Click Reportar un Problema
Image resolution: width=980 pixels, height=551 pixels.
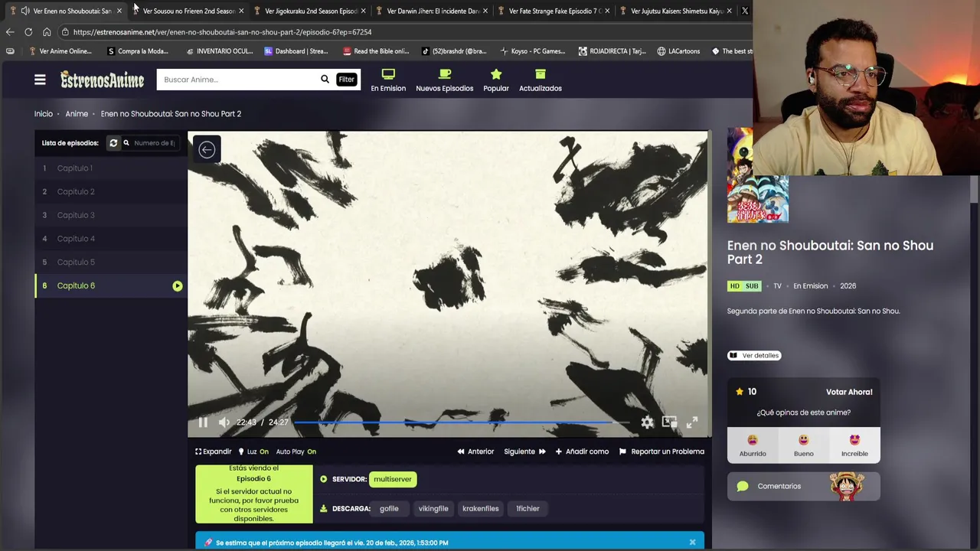coord(661,452)
